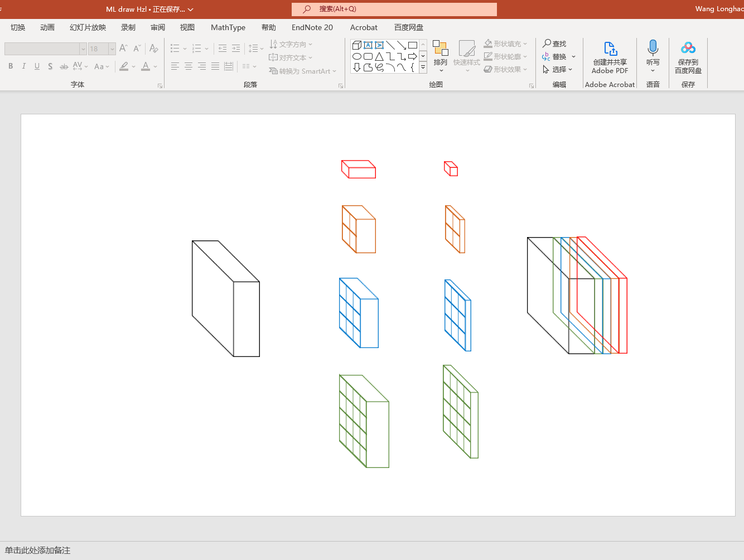Open the 动画 ribbon tab
744x560 pixels.
(x=47, y=27)
